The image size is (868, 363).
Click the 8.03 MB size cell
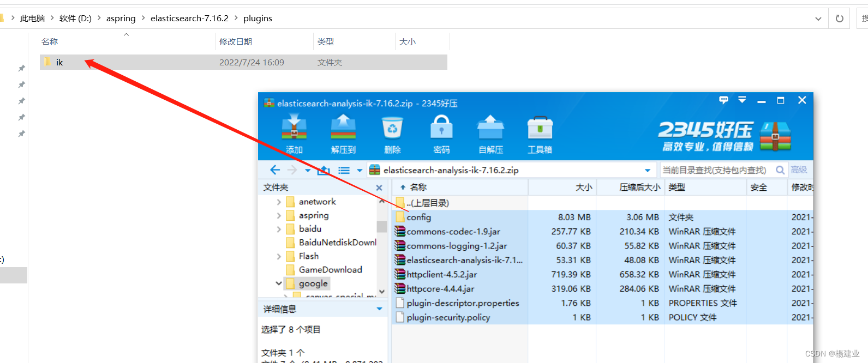(574, 217)
